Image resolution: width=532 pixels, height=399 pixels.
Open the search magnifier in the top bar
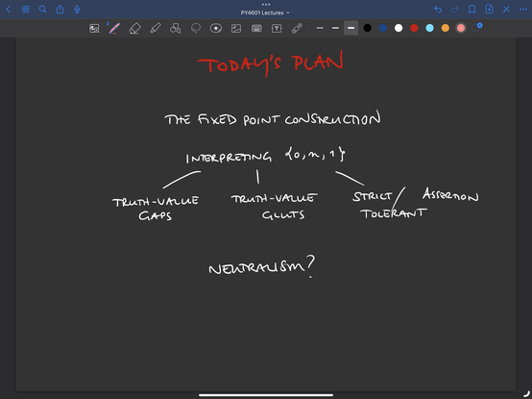[42, 10]
